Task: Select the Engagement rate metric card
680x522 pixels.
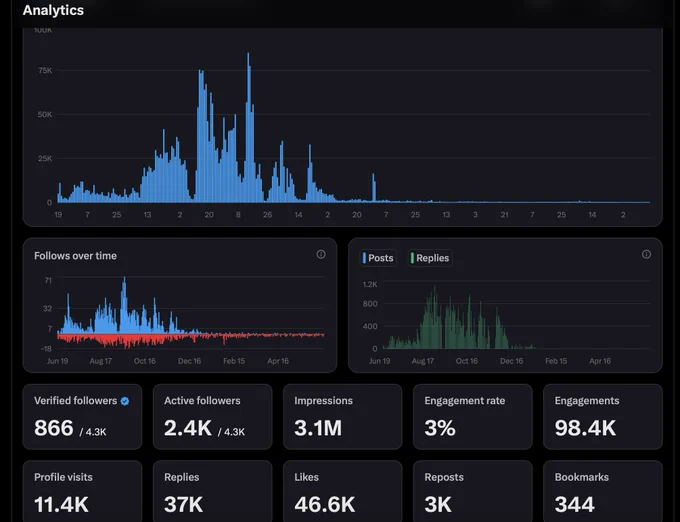Action: coord(473,417)
